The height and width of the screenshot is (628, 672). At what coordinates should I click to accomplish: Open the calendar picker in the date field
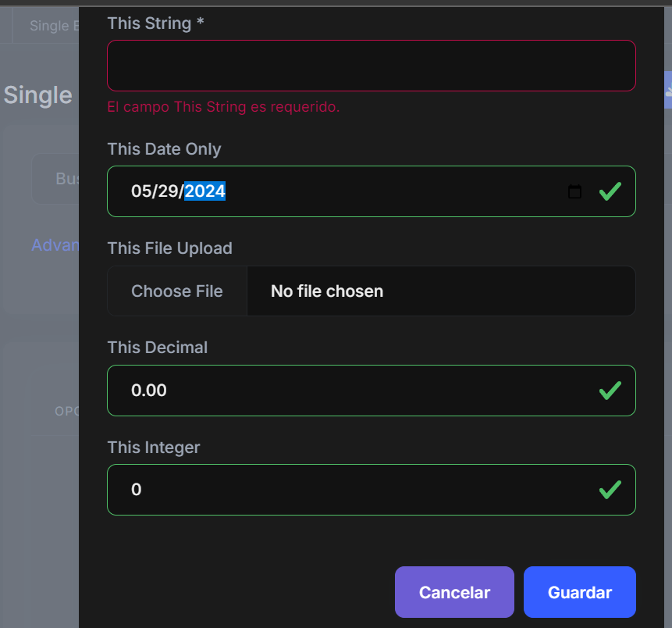click(574, 191)
